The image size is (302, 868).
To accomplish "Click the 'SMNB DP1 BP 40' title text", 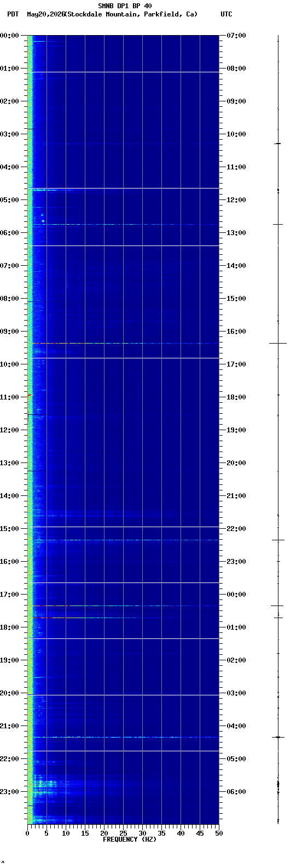I will (x=125, y=6).
